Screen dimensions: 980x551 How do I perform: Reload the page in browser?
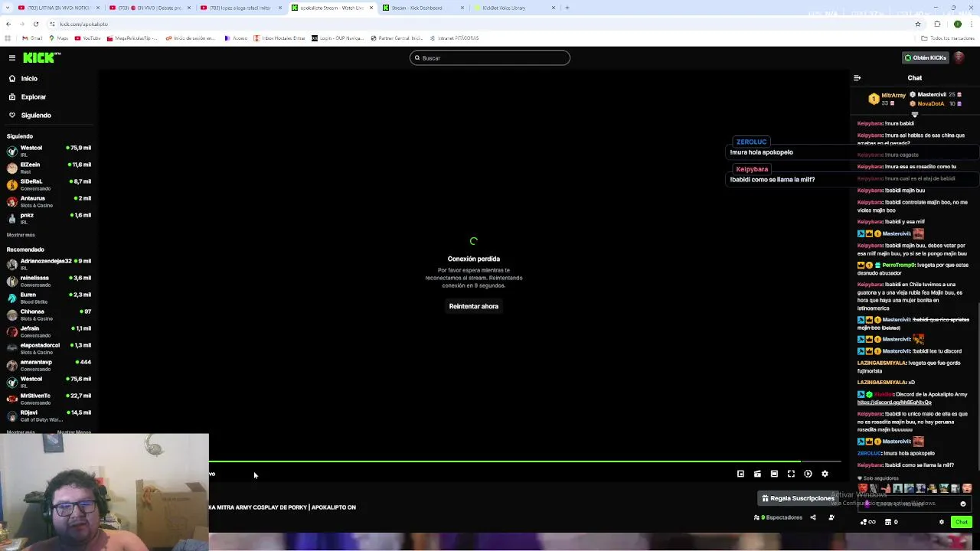pyautogui.click(x=36, y=24)
